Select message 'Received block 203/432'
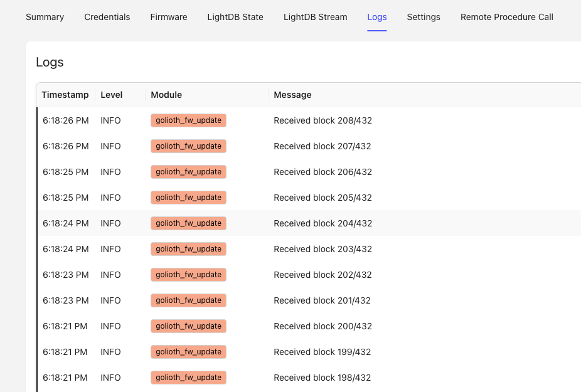The height and width of the screenshot is (392, 581). click(x=322, y=249)
